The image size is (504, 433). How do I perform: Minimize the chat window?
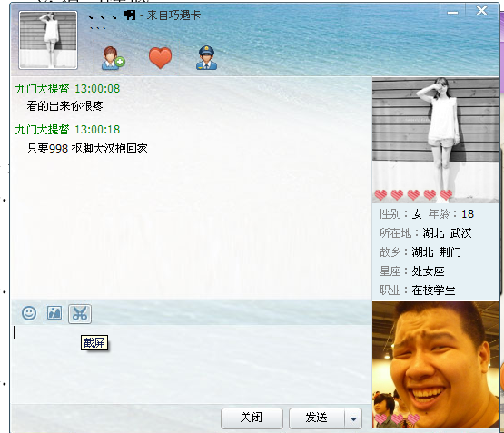pyautogui.click(x=452, y=12)
